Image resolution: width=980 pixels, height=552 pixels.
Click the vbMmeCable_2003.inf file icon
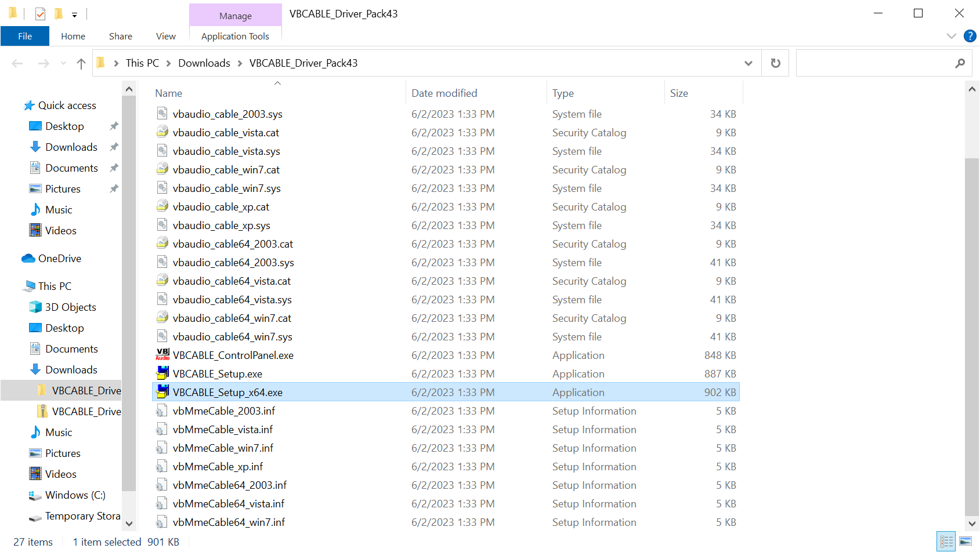coord(162,411)
